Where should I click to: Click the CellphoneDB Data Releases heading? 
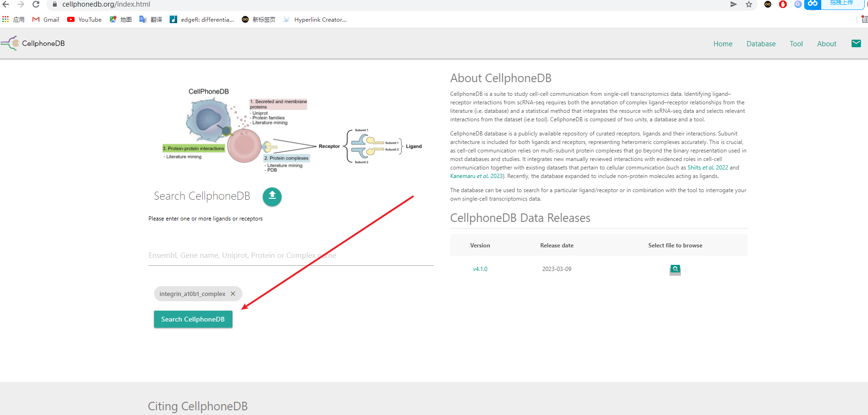[x=520, y=218]
